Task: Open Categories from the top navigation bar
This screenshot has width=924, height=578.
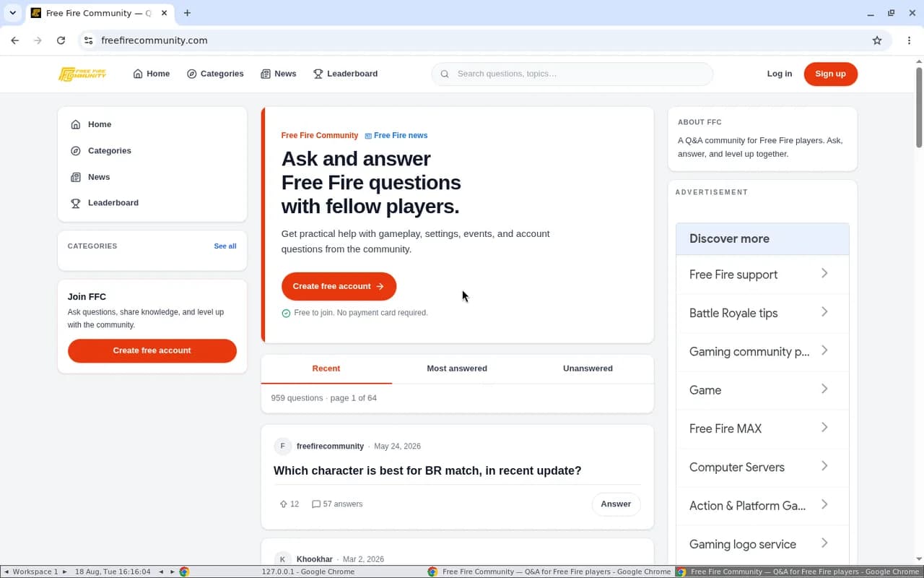Action: click(x=215, y=74)
